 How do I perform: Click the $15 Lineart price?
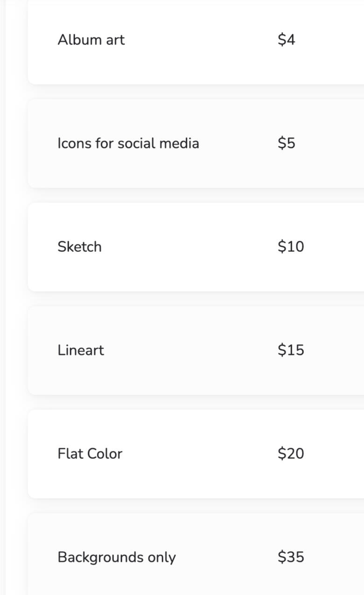[290, 350]
